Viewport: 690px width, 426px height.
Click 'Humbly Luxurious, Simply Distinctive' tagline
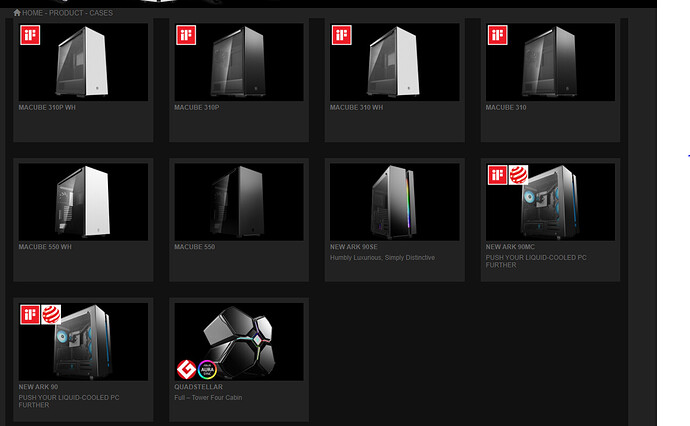pos(382,257)
